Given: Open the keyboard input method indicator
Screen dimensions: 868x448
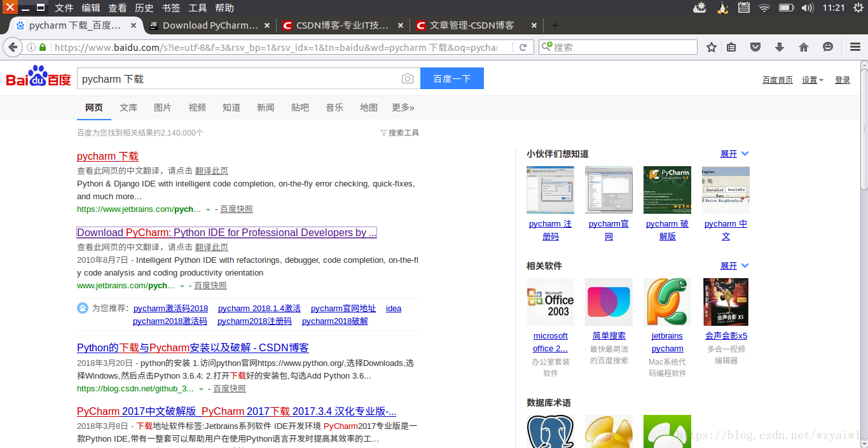Looking at the screenshot, I should point(743,8).
